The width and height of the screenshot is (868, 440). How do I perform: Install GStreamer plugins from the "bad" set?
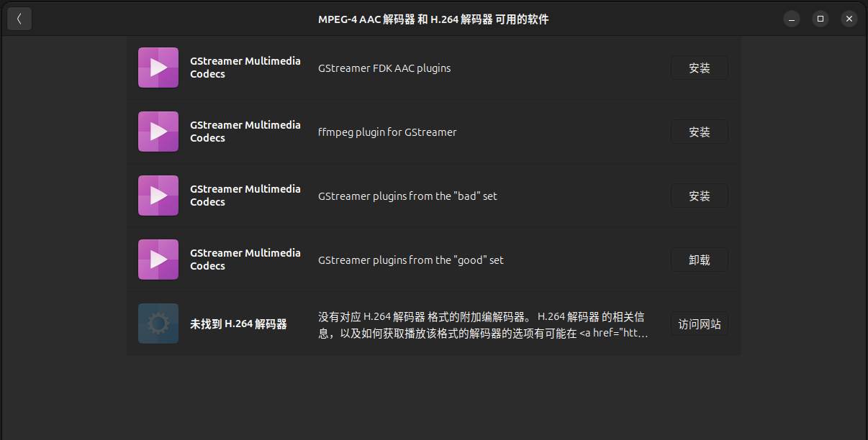[x=700, y=196]
